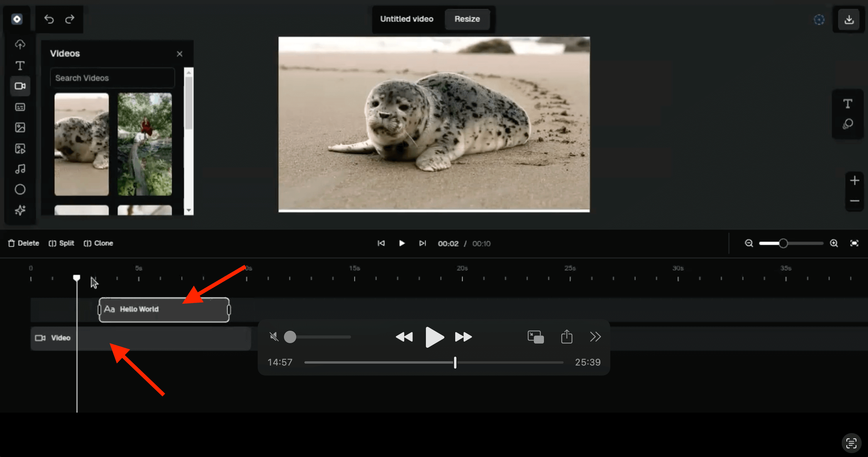Open the music audio panel

[x=20, y=169]
